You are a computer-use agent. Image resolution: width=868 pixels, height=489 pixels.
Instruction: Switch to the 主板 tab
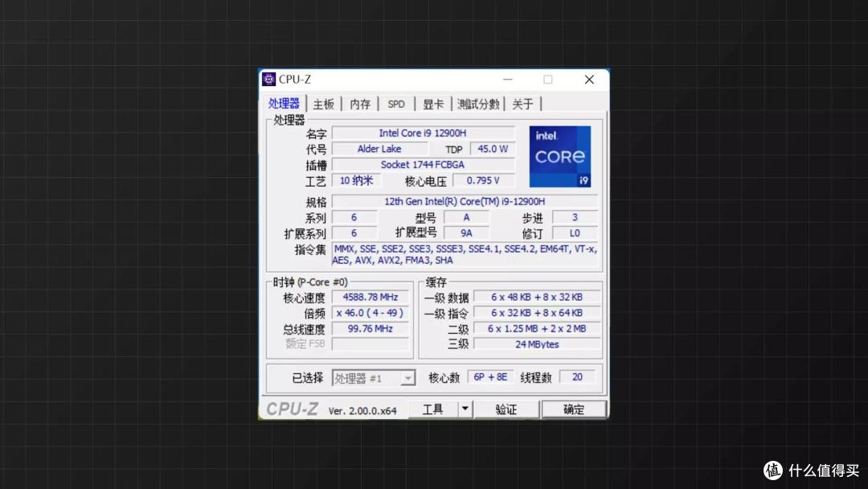324,104
